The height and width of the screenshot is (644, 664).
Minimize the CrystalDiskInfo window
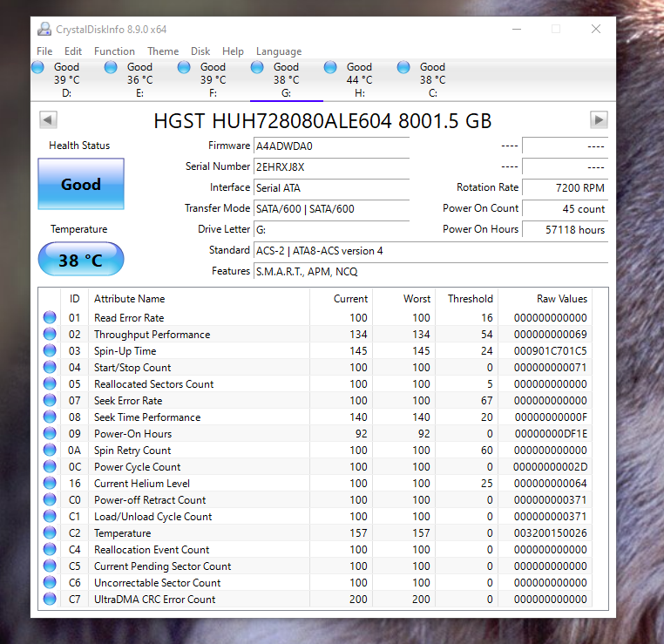coord(517,30)
